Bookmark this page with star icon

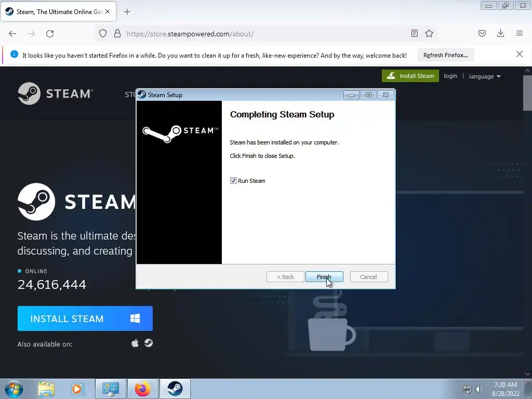pos(429,33)
